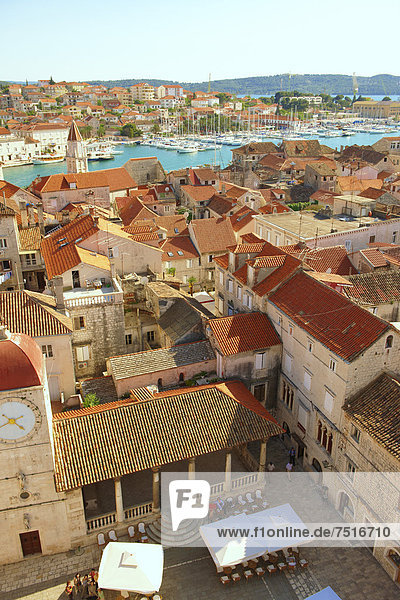Image resolution: width=400 pixels, height=600 pixels.
Task: Select the café chairs beside the canopy
Action: 258,568
